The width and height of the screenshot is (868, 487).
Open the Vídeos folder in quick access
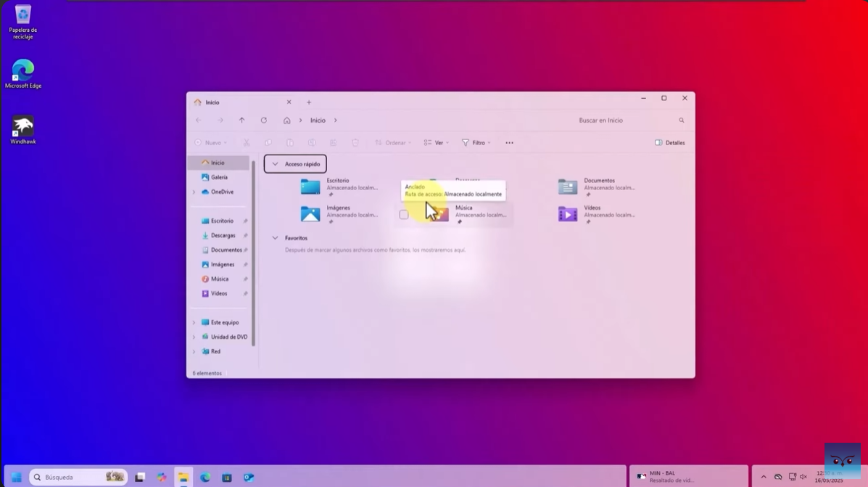[568, 213]
